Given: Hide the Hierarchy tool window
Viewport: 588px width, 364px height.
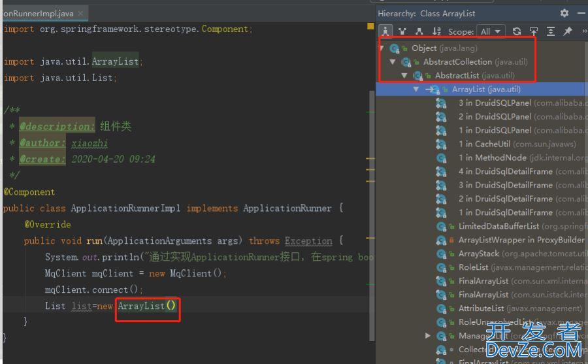Looking at the screenshot, I should 581,14.
